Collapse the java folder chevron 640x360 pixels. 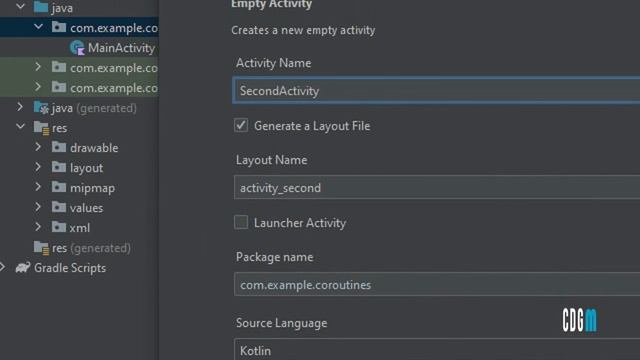click(x=20, y=7)
